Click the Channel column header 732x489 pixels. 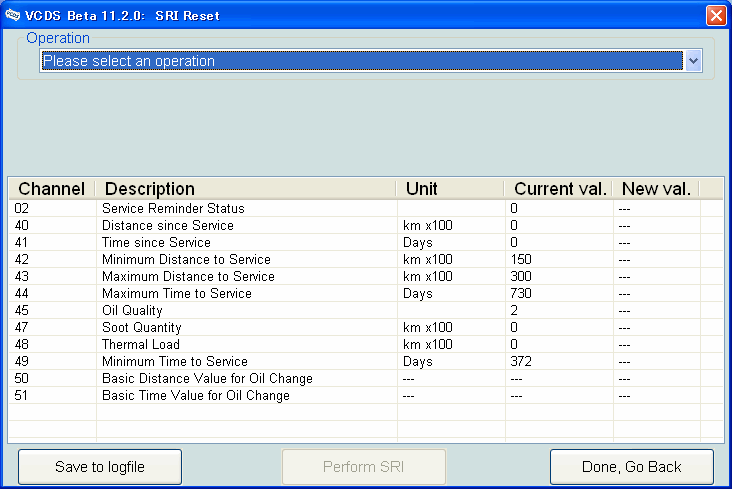click(x=52, y=189)
